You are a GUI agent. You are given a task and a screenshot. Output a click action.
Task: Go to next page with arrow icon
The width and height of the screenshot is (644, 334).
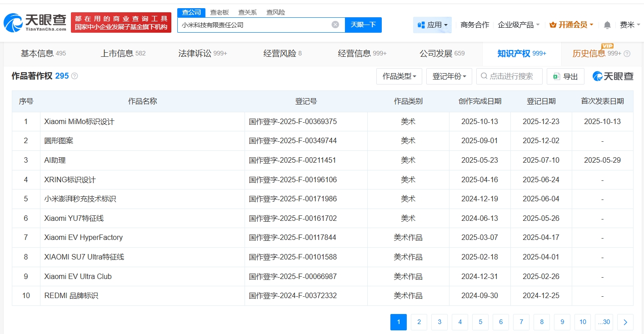(x=625, y=322)
